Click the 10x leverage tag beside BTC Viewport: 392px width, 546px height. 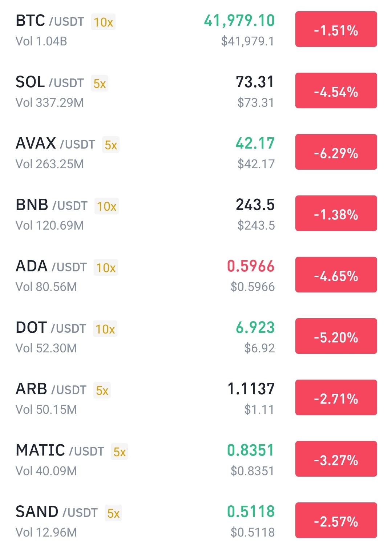click(x=104, y=22)
